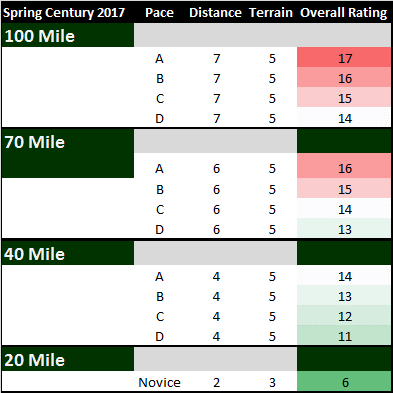Click the 100 Mile section header
Screen dimensions: 393x393
pyautogui.click(x=68, y=35)
